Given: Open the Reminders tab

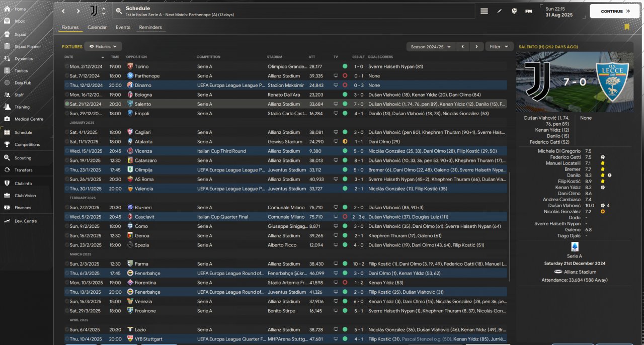Looking at the screenshot, I should pyautogui.click(x=150, y=27).
